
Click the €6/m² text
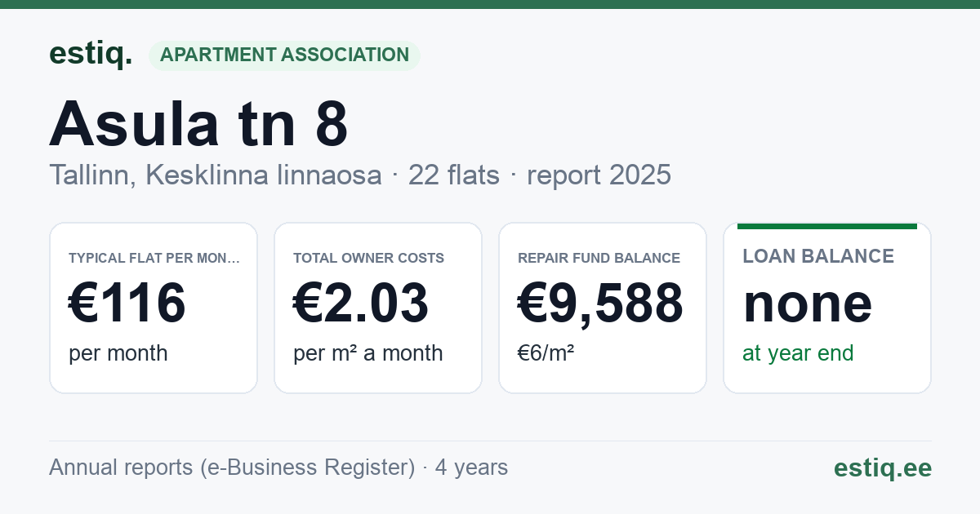point(546,353)
